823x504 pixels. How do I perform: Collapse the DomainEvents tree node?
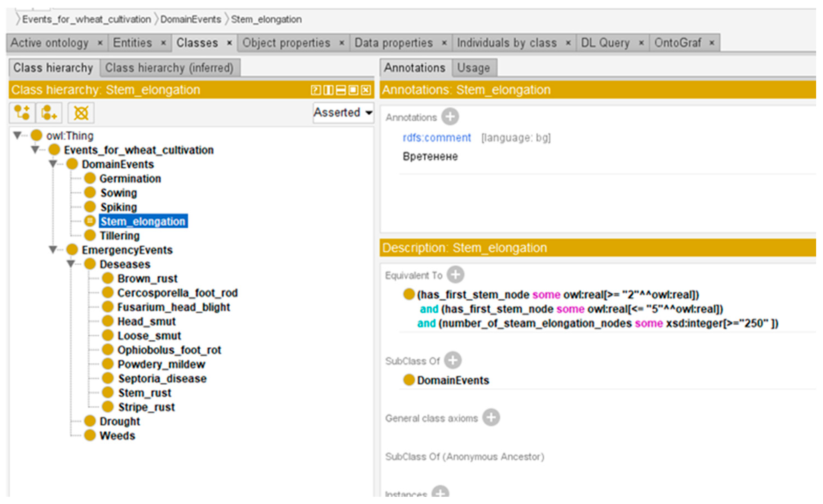(x=53, y=164)
